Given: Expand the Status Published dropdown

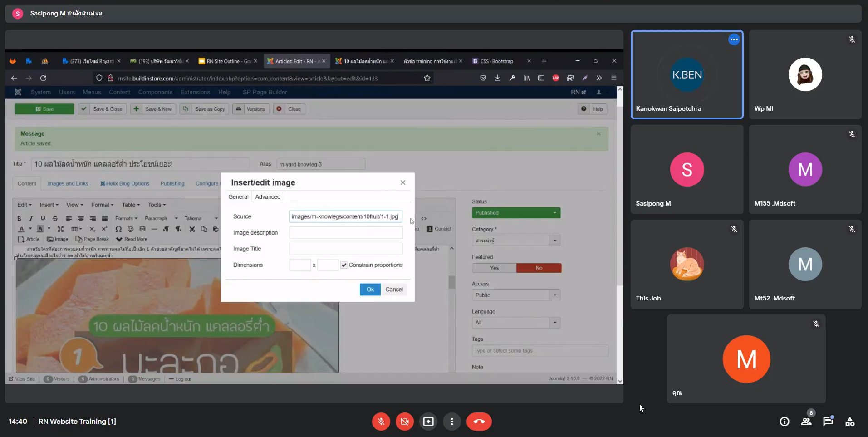Looking at the screenshot, I should pos(516,213).
